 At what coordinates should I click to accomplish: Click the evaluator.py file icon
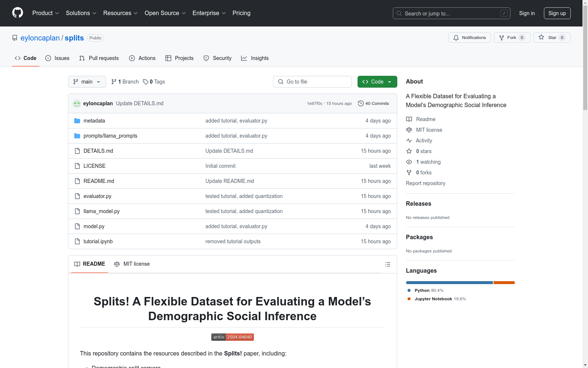coord(77,196)
